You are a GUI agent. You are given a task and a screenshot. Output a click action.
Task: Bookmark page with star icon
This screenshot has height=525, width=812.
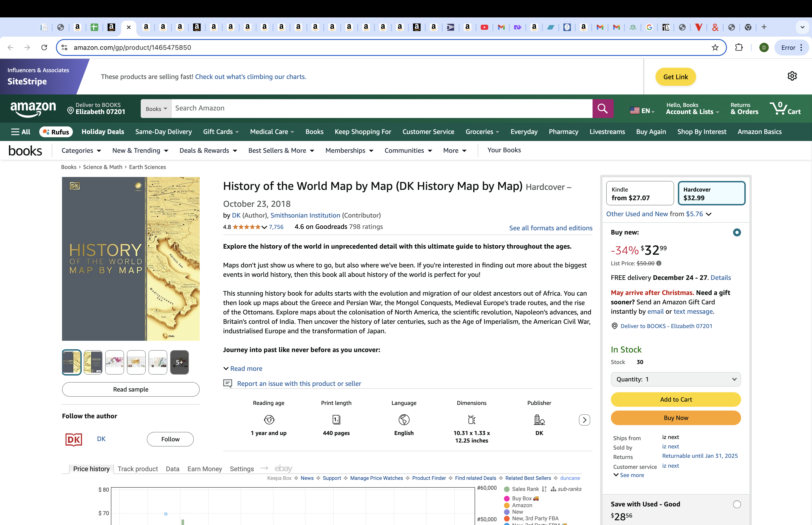[x=715, y=47]
